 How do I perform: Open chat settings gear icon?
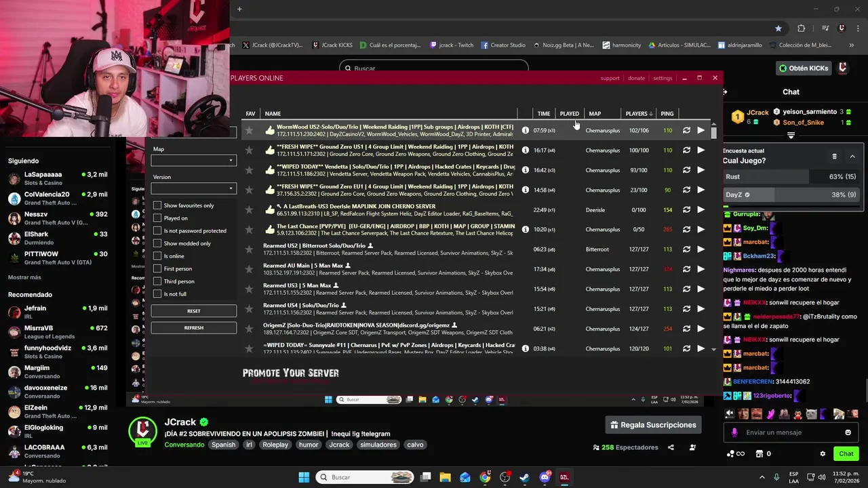pyautogui.click(x=823, y=453)
